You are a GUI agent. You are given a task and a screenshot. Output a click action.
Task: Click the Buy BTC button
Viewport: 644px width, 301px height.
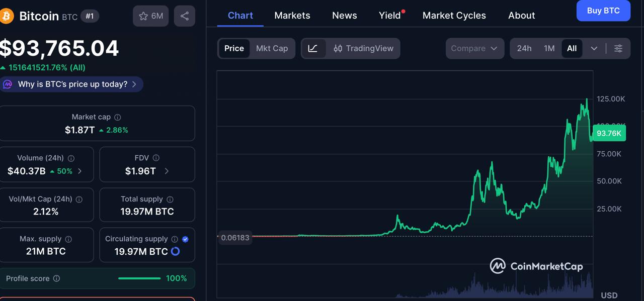pos(603,11)
